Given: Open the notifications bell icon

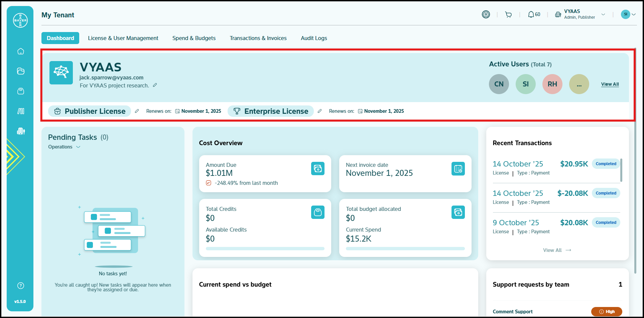Looking at the screenshot, I should [x=531, y=15].
